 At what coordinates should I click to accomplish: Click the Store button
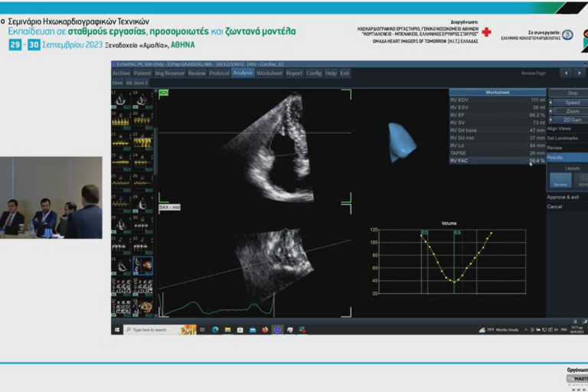[x=117, y=83]
